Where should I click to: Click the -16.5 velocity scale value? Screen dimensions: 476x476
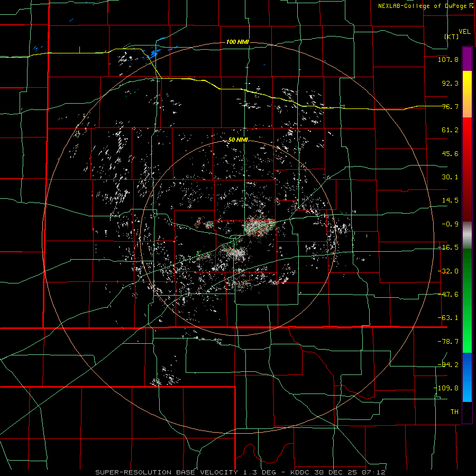[448, 248]
